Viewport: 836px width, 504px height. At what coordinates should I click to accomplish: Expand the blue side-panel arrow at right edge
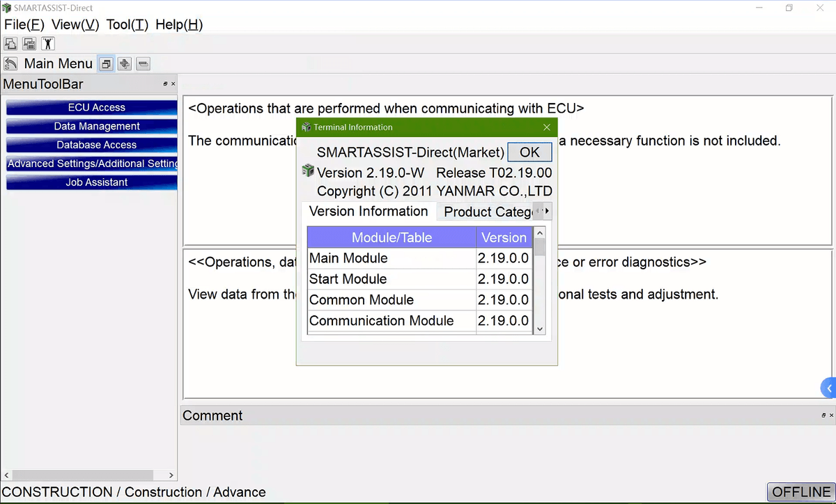[829, 388]
